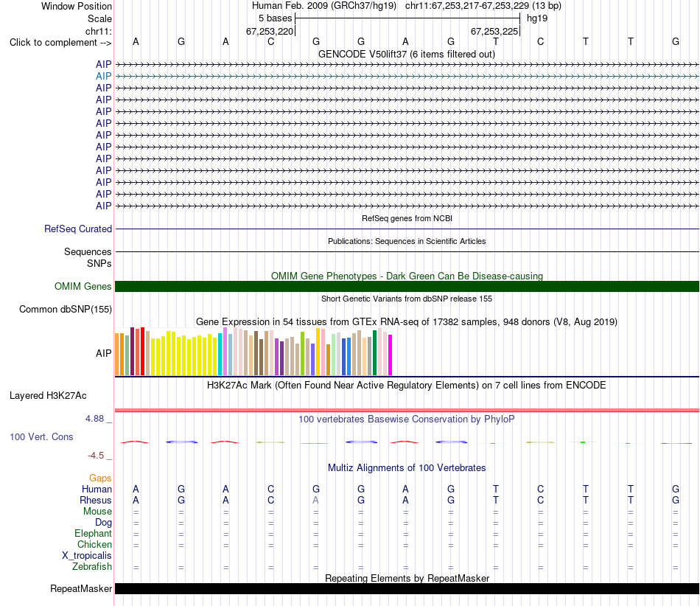This screenshot has width=700, height=606.
Task: Click the dark green bar in the GTEx chart
Action: click(x=374, y=353)
